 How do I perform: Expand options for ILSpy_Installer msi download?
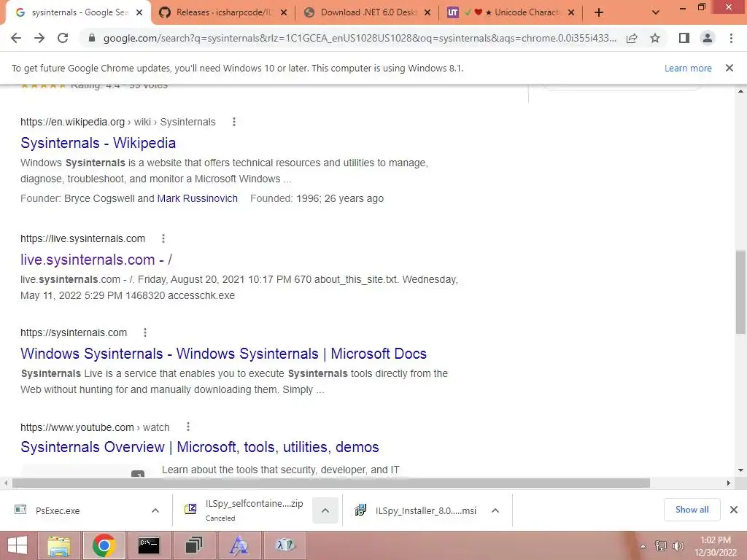coord(495,510)
